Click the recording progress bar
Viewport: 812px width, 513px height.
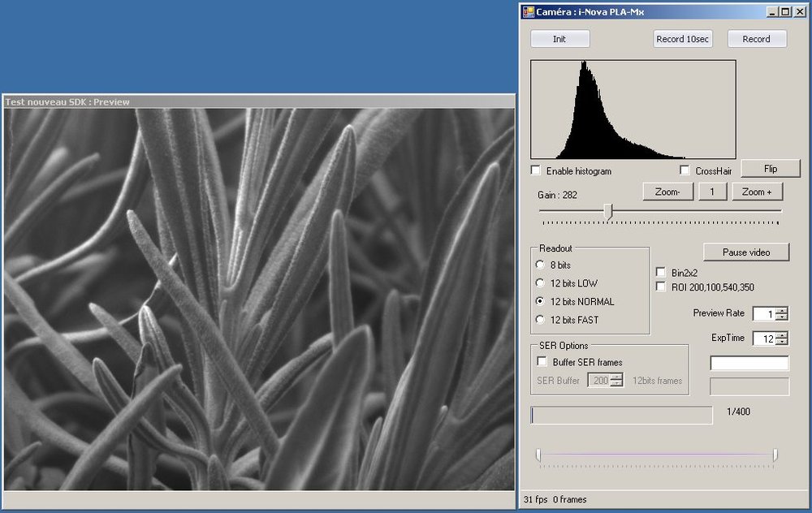[621, 415]
